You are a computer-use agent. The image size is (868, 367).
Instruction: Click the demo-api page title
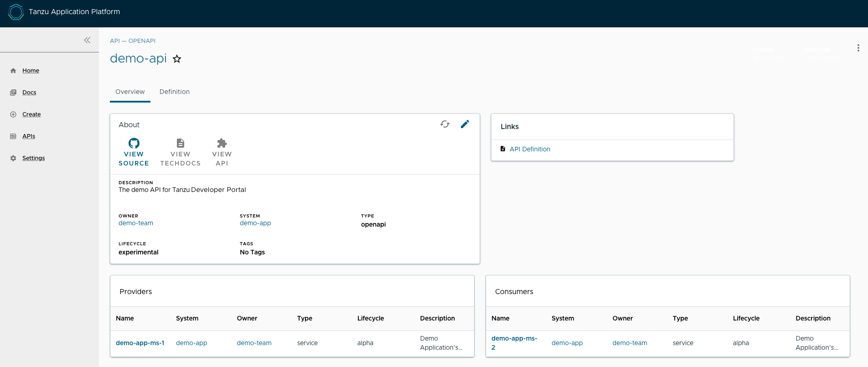(x=138, y=58)
